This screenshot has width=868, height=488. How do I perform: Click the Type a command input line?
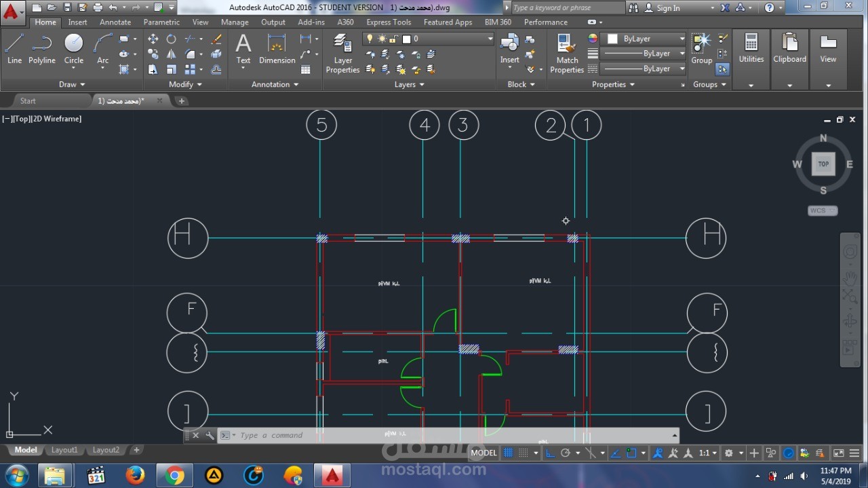(448, 435)
